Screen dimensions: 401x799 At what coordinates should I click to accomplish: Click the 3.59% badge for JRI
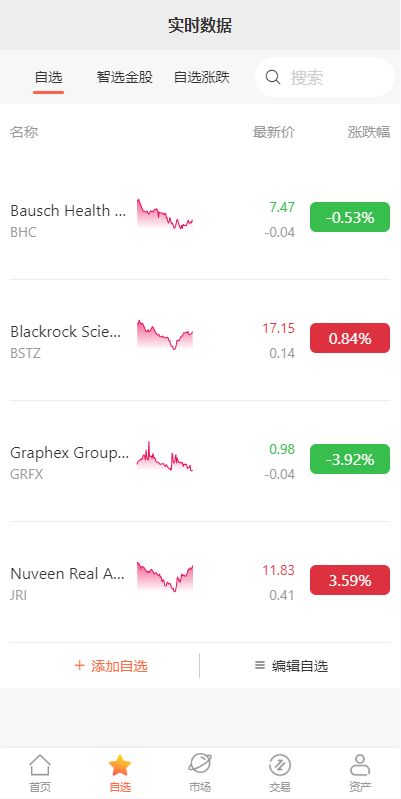(x=350, y=580)
